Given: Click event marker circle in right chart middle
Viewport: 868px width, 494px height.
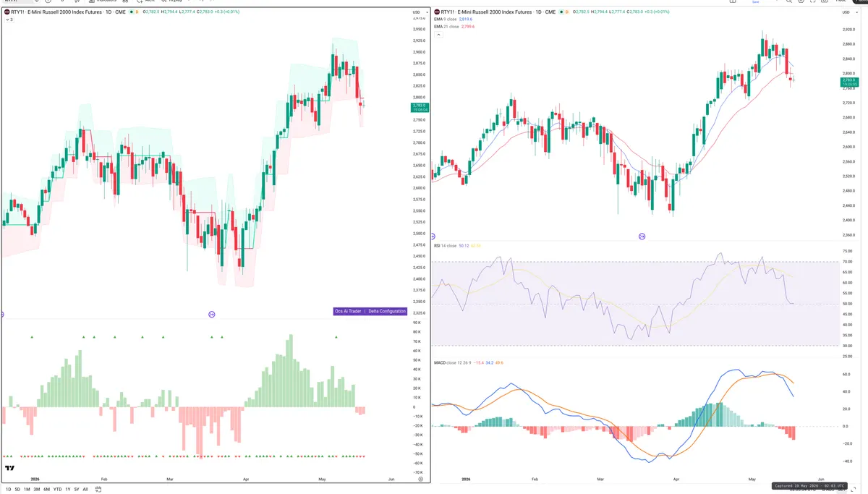Looking at the screenshot, I should click(642, 237).
